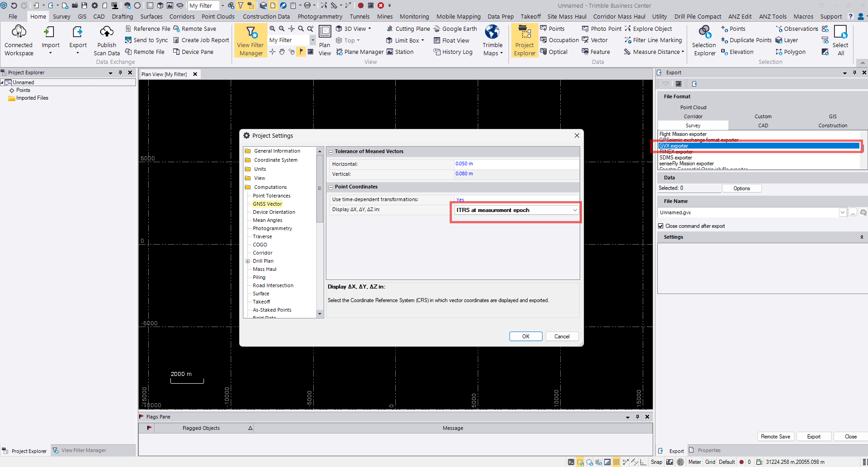Collapse the Point Coordinates section

pyautogui.click(x=330, y=187)
